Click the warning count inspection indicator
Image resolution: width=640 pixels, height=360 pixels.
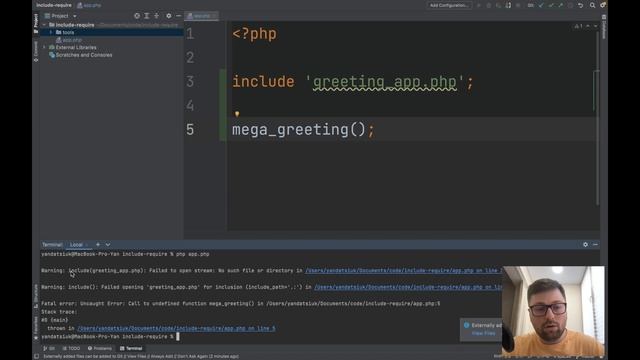click(578, 26)
